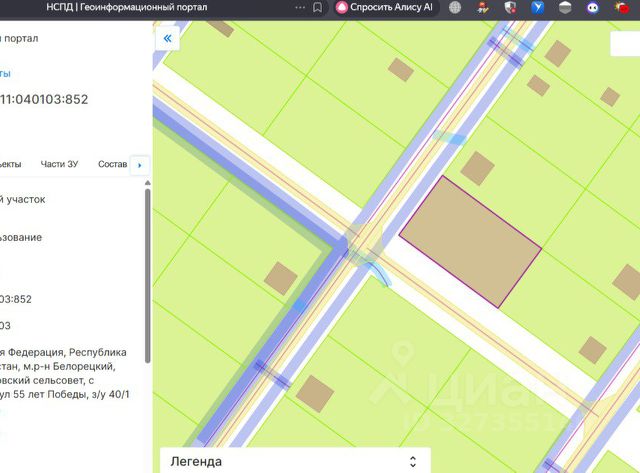The width and height of the screenshot is (640, 473).
Task: Open the blue Y extension icon
Action: coord(538,7)
